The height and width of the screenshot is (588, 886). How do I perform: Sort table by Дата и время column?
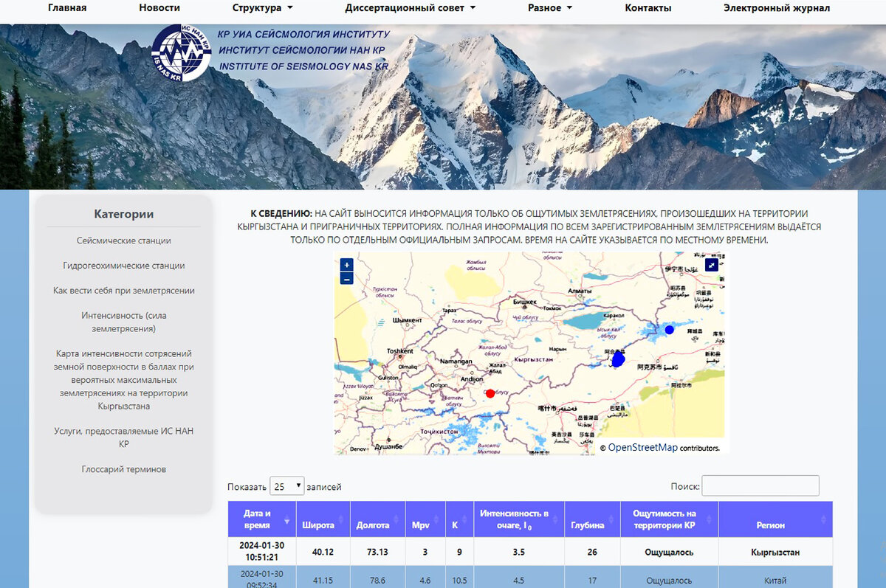point(262,519)
